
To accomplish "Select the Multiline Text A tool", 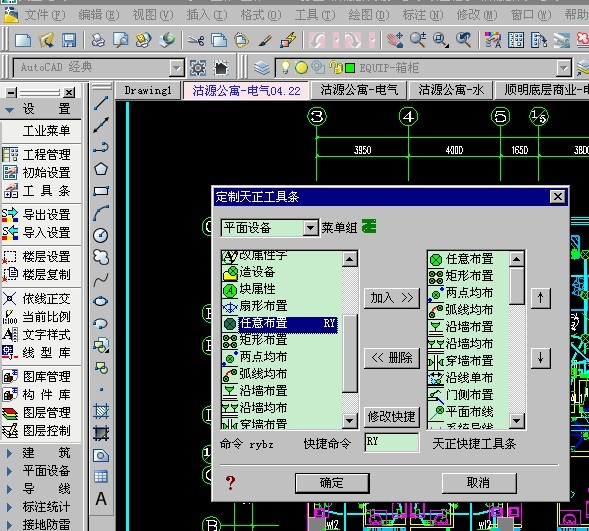I will (101, 499).
